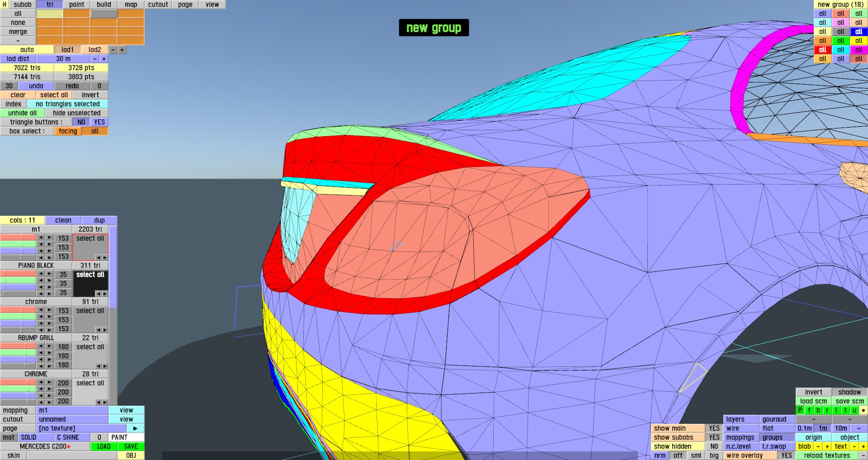Image resolution: width=868 pixels, height=460 pixels.
Task: Click plus button next to lod2
Action: pos(122,50)
